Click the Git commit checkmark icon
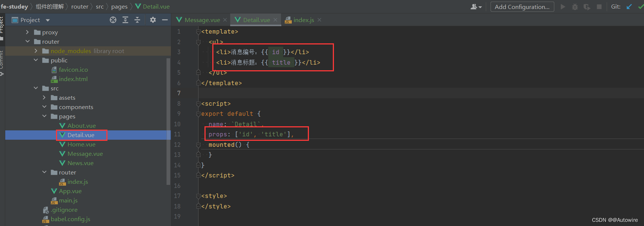The width and height of the screenshot is (644, 226). pyautogui.click(x=641, y=7)
